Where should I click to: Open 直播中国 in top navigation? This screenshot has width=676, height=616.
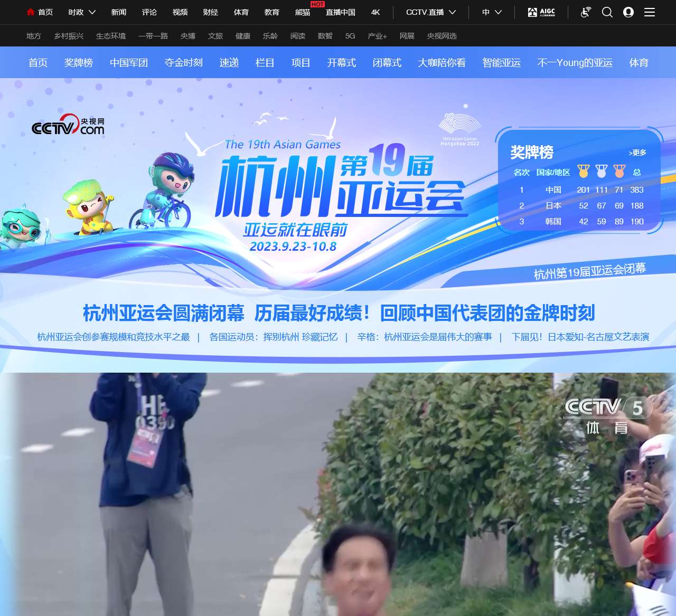pos(341,12)
